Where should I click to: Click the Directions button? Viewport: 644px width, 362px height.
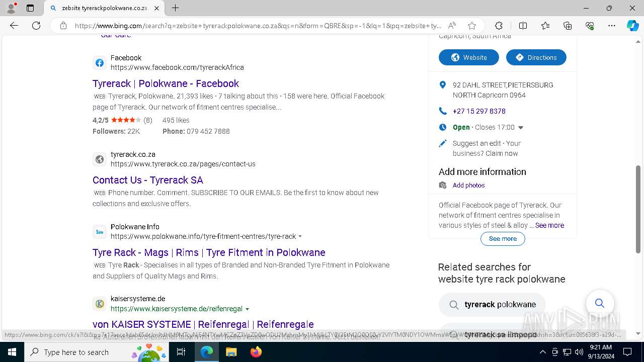point(536,57)
